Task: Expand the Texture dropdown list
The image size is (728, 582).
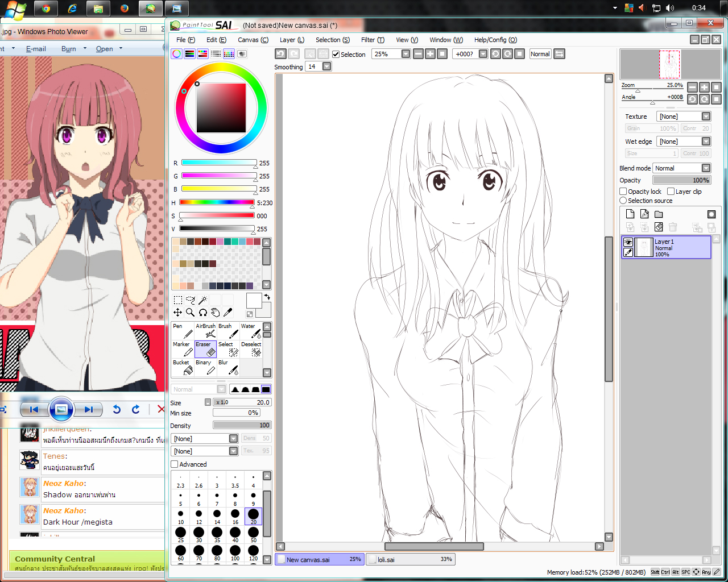Action: point(684,117)
